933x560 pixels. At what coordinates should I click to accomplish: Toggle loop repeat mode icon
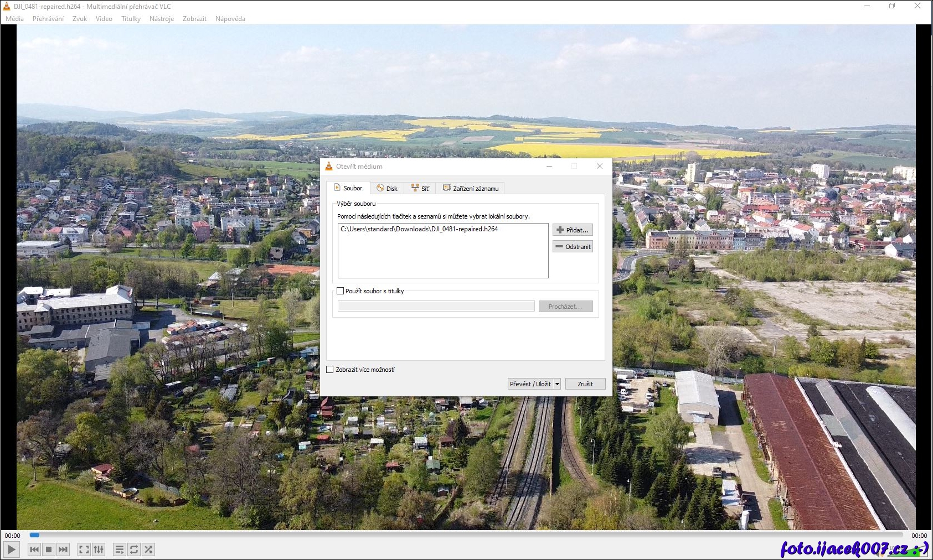coord(134,549)
